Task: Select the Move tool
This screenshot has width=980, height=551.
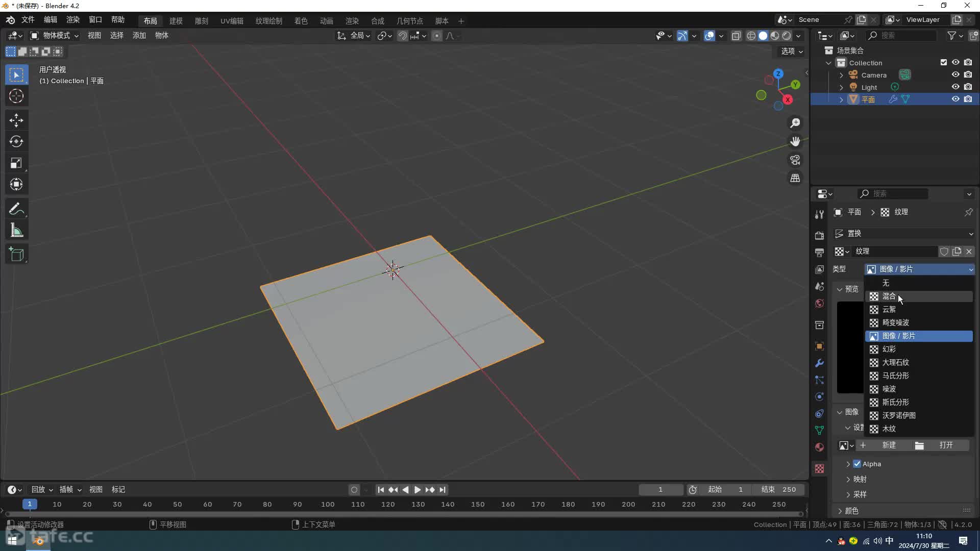Action: [16, 120]
